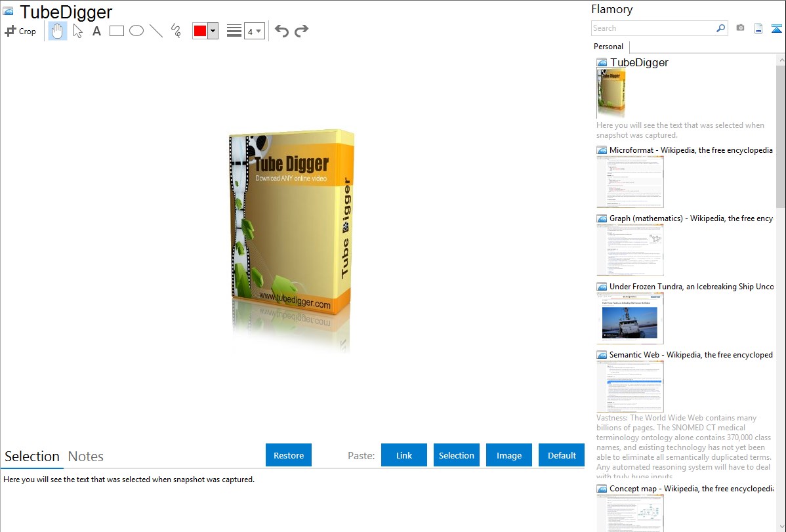
Task: Click the Under Frozen Tundra title text
Action: [x=692, y=287]
